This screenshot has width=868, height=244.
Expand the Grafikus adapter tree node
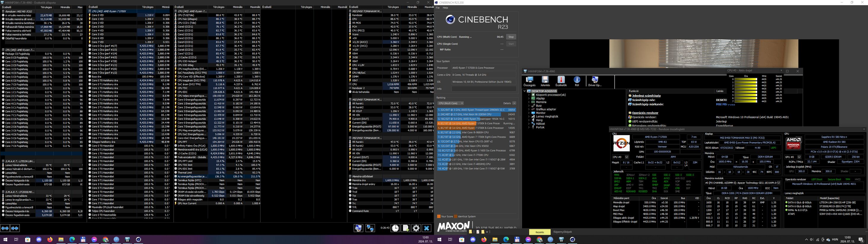[x=529, y=109]
